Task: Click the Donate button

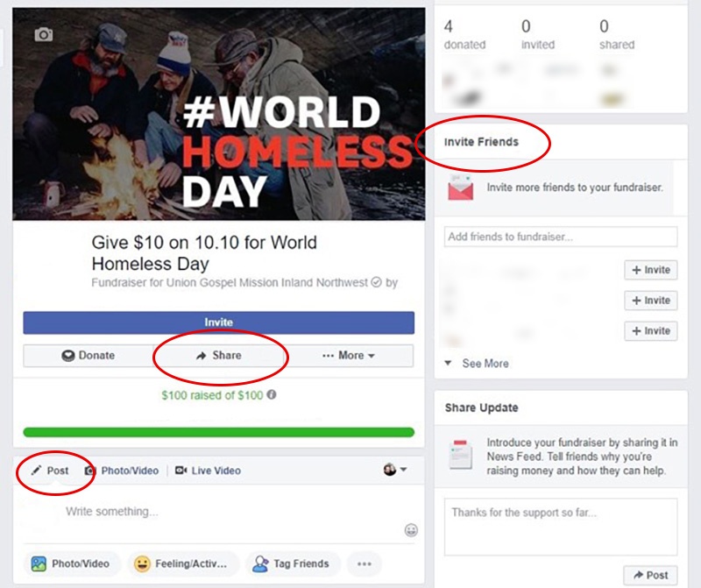Action: (x=89, y=356)
